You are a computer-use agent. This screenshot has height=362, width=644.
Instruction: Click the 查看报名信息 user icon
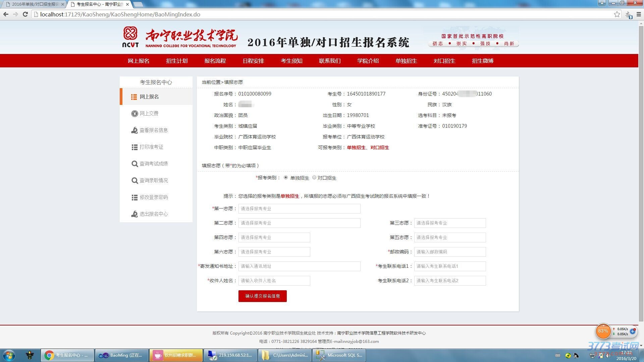click(x=135, y=130)
